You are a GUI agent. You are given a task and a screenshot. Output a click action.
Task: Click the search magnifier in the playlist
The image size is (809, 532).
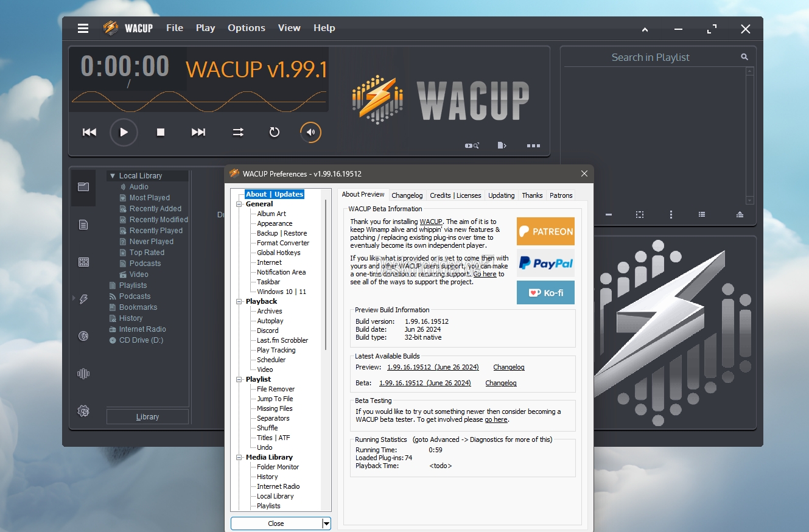744,57
